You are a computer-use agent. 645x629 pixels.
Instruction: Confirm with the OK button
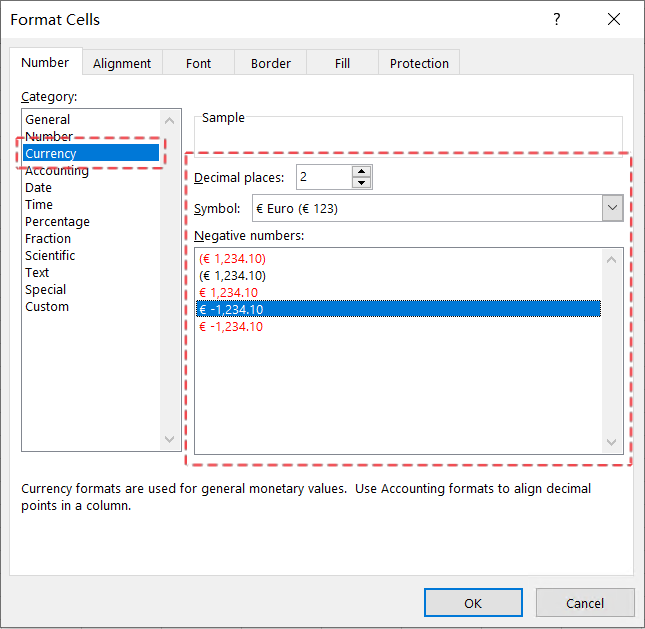tap(473, 603)
